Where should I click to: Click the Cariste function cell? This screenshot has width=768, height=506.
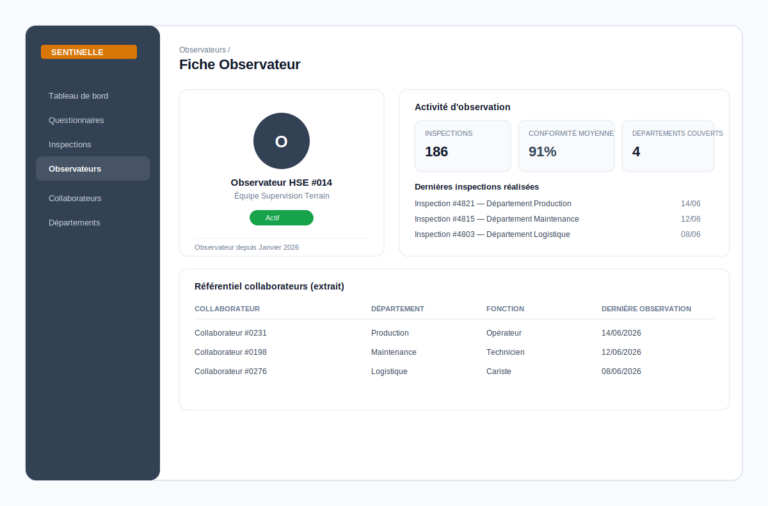point(499,371)
